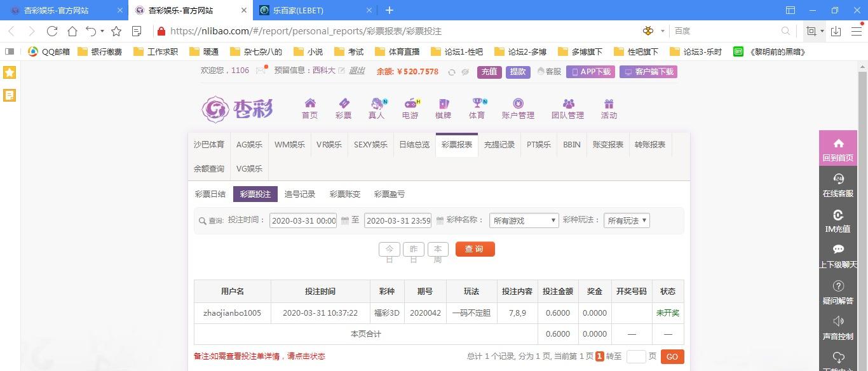The height and width of the screenshot is (371, 868).
Task: Bookmark page with the star icon
Action: click(x=116, y=31)
